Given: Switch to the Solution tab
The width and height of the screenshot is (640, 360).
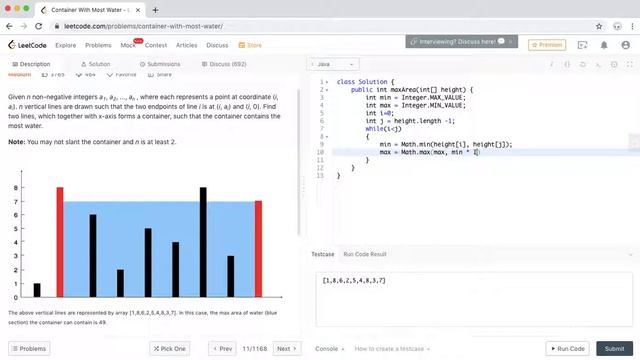Looking at the screenshot, I should pos(96,64).
